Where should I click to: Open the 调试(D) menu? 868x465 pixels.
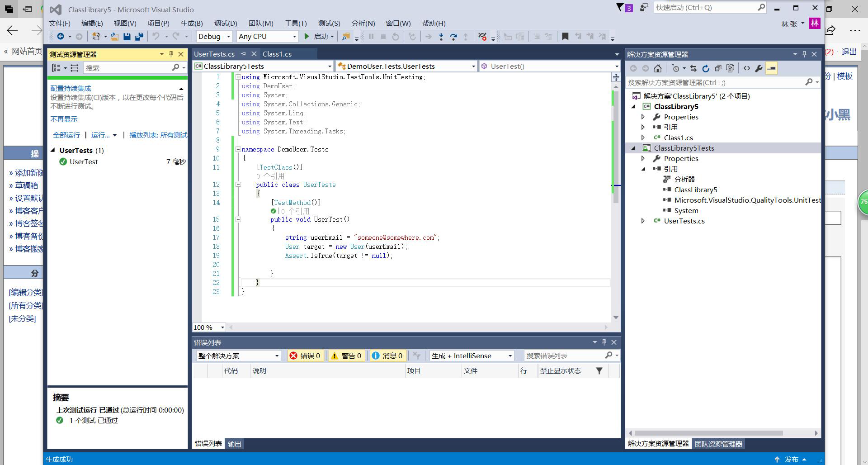(x=226, y=24)
